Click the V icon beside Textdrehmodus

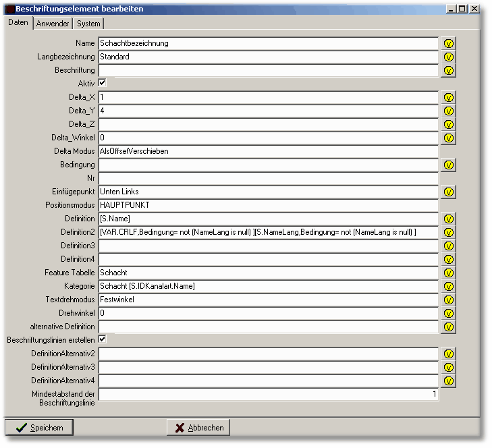pyautogui.click(x=449, y=300)
